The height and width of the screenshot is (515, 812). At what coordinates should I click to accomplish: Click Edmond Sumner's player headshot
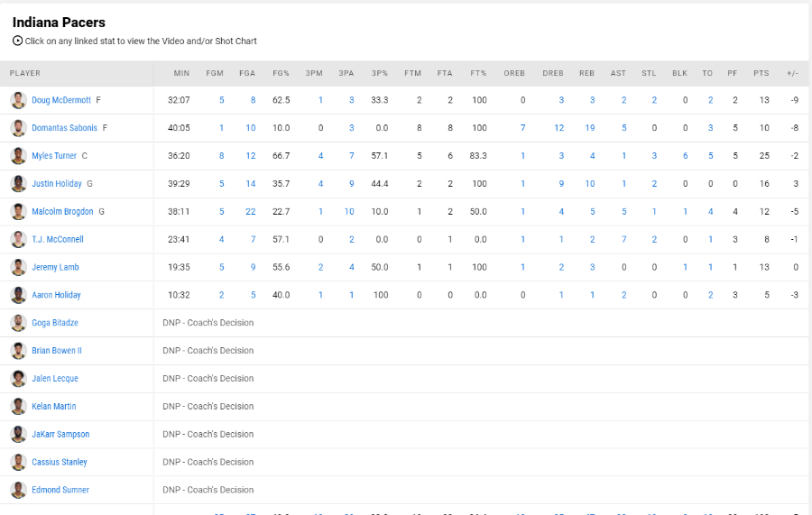coord(19,490)
